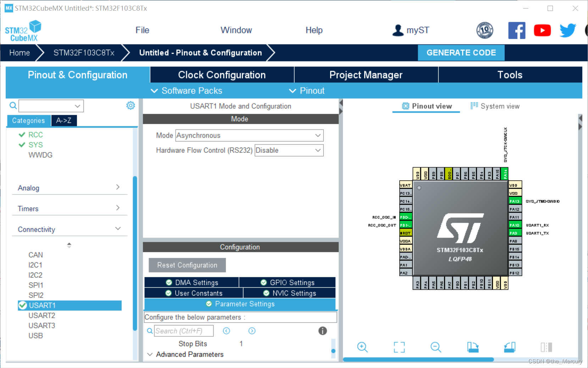Zoom out of the pinout view
Image resolution: width=588 pixels, height=368 pixels.
[436, 347]
